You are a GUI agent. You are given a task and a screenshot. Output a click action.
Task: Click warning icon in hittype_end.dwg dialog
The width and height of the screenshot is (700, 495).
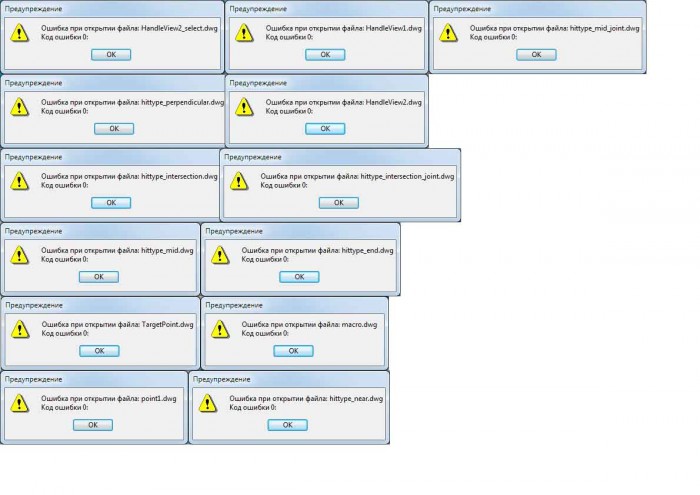pyautogui.click(x=220, y=255)
